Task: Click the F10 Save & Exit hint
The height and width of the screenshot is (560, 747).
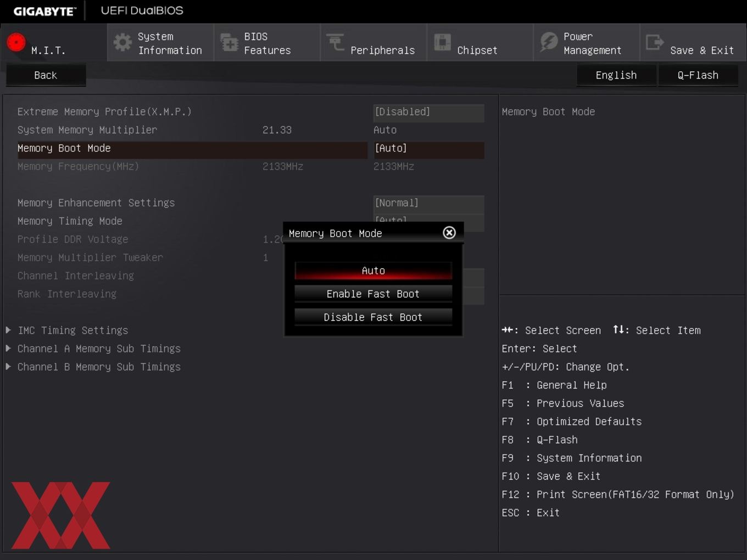Action: [551, 476]
